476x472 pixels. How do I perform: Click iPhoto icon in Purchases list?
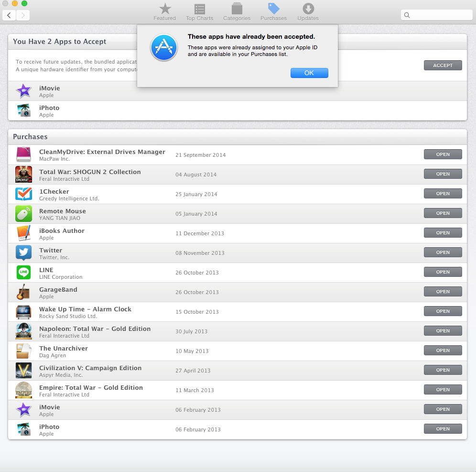click(24, 429)
